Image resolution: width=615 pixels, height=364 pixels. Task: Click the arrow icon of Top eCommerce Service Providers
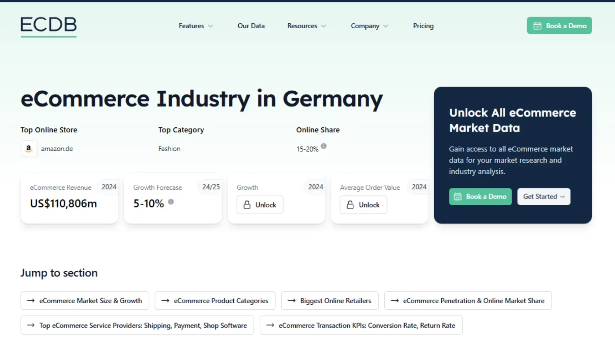point(31,325)
